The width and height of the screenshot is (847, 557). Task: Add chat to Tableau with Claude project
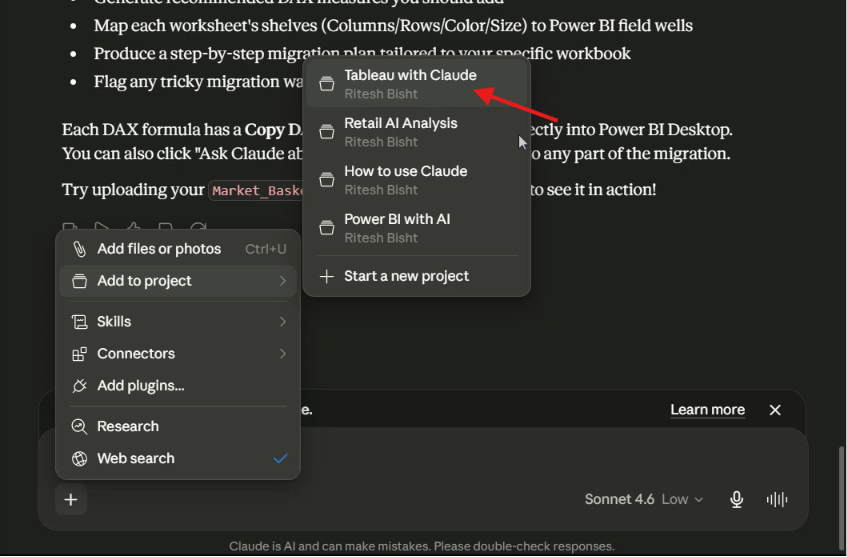point(416,84)
